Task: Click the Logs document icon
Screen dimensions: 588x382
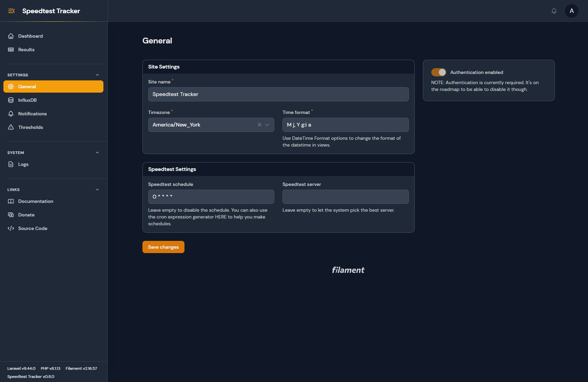Action: point(11,164)
